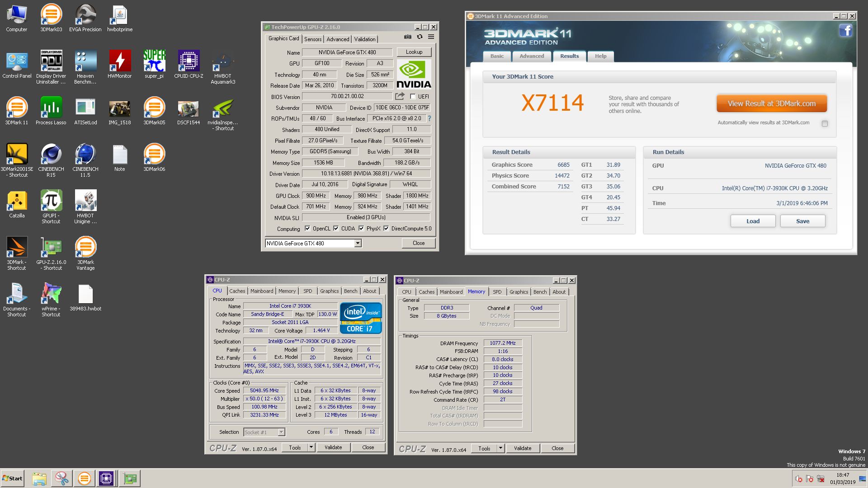Open SPD tab in CPU-Z Memory window
The image size is (868, 488).
pos(497,292)
